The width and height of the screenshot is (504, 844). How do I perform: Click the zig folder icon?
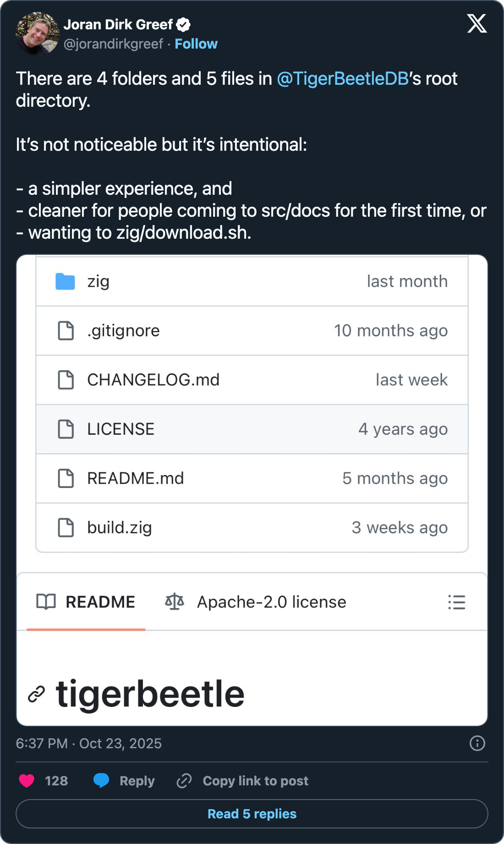(x=65, y=281)
